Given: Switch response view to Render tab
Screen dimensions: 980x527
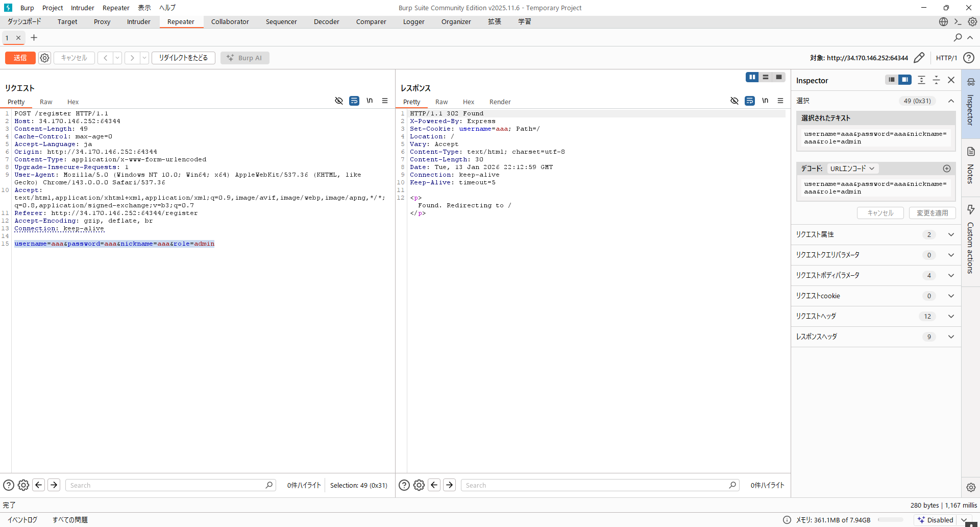Looking at the screenshot, I should (x=500, y=102).
